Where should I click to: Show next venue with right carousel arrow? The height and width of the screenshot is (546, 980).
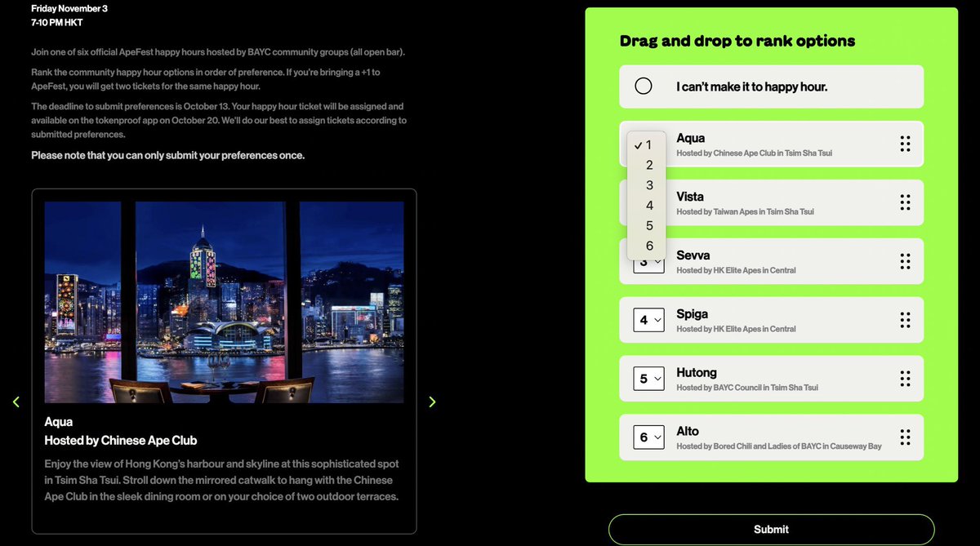[432, 402]
